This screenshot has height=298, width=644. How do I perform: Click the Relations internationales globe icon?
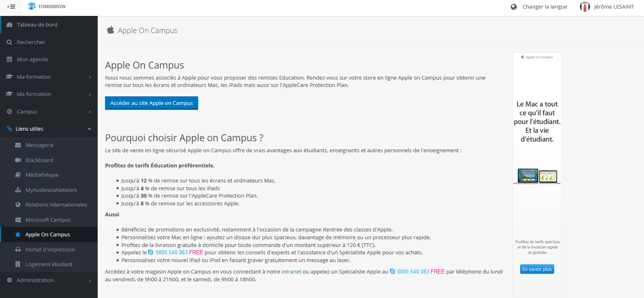click(18, 205)
